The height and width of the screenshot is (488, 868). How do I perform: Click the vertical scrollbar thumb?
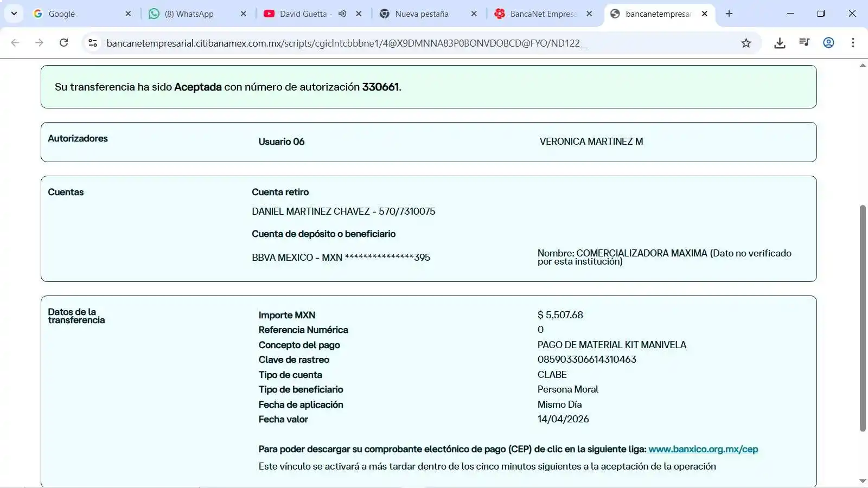click(x=863, y=317)
